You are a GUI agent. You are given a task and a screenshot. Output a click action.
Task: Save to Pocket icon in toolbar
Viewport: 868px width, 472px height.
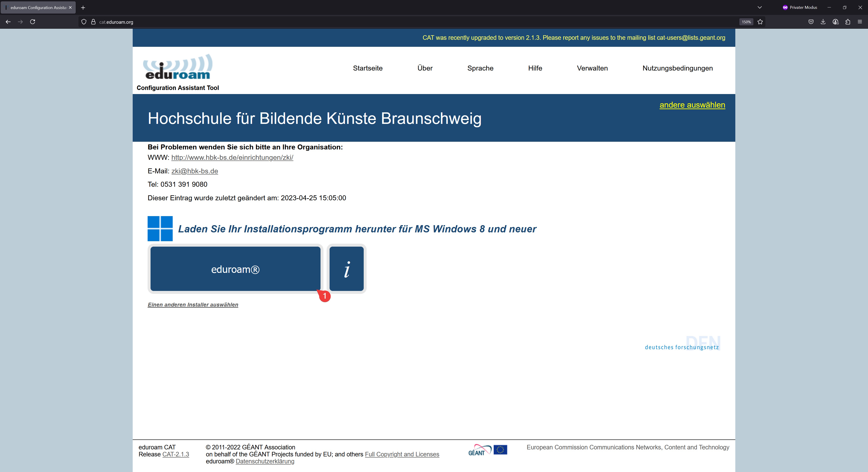point(811,22)
